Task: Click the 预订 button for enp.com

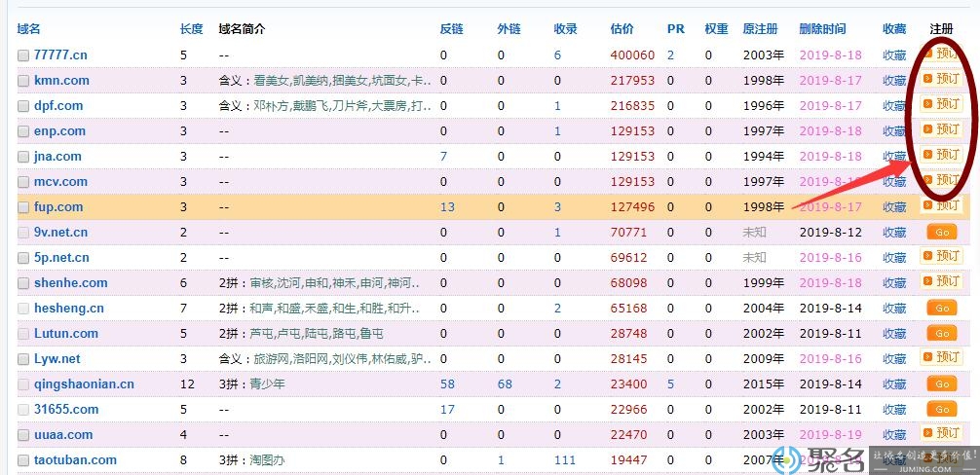Action: pos(941,129)
